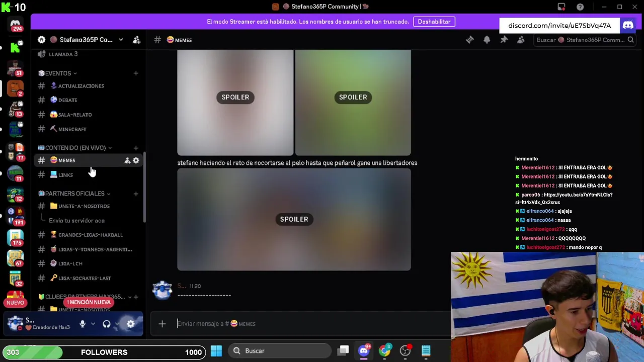Open Discord in Windows taskbar
This screenshot has height=362, width=644.
364,350
